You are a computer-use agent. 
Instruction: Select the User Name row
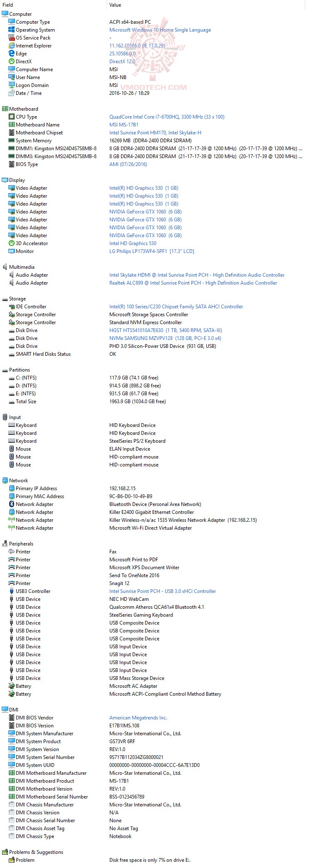point(153,77)
